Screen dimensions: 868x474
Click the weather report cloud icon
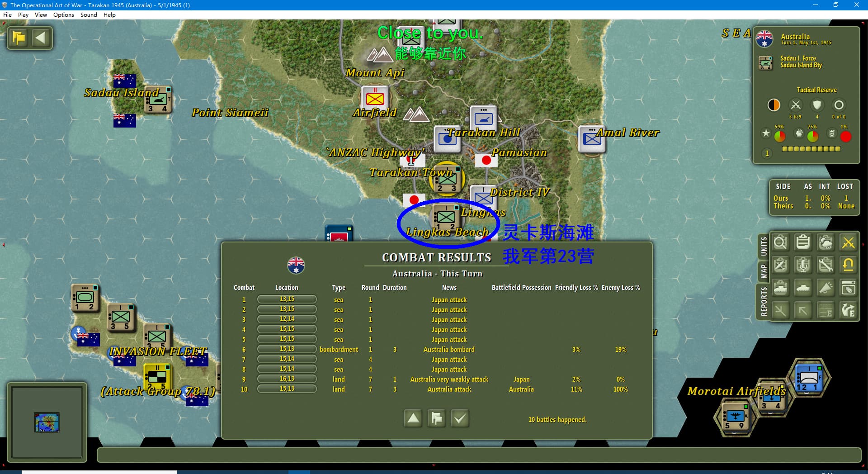coord(826,243)
